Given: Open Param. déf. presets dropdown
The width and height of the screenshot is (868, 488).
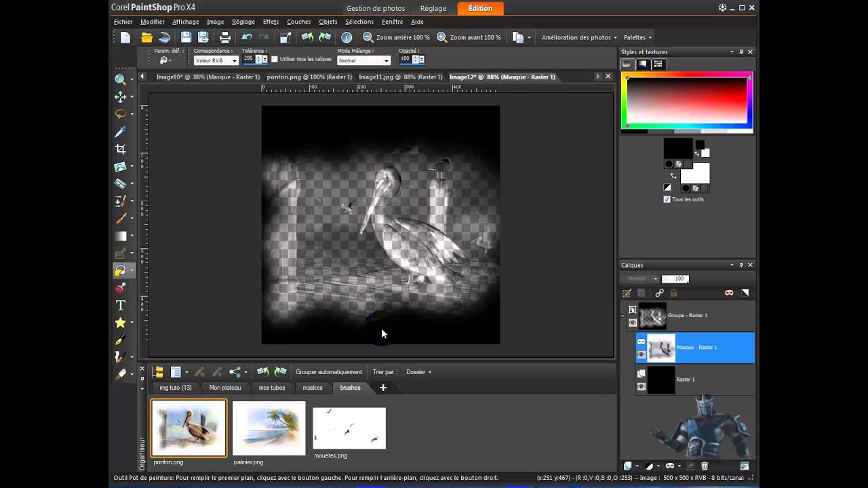Looking at the screenshot, I should [x=165, y=60].
